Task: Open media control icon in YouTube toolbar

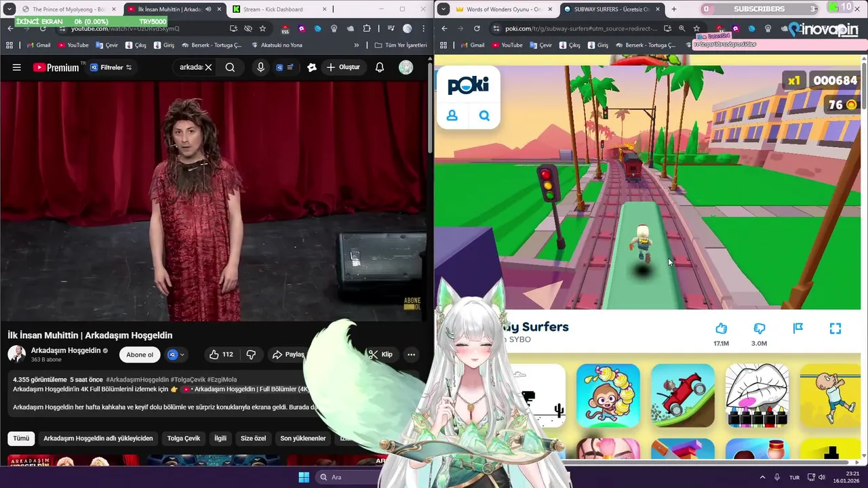Action: pos(391,28)
